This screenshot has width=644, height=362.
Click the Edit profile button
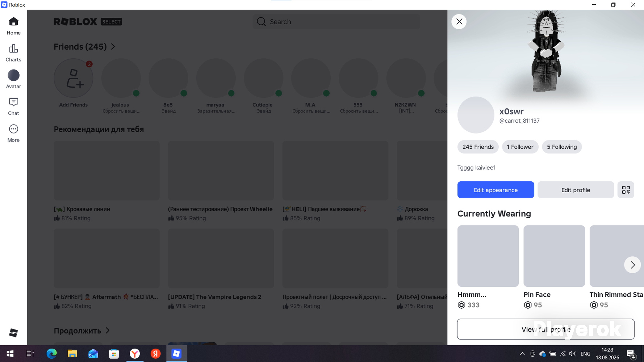[576, 190]
